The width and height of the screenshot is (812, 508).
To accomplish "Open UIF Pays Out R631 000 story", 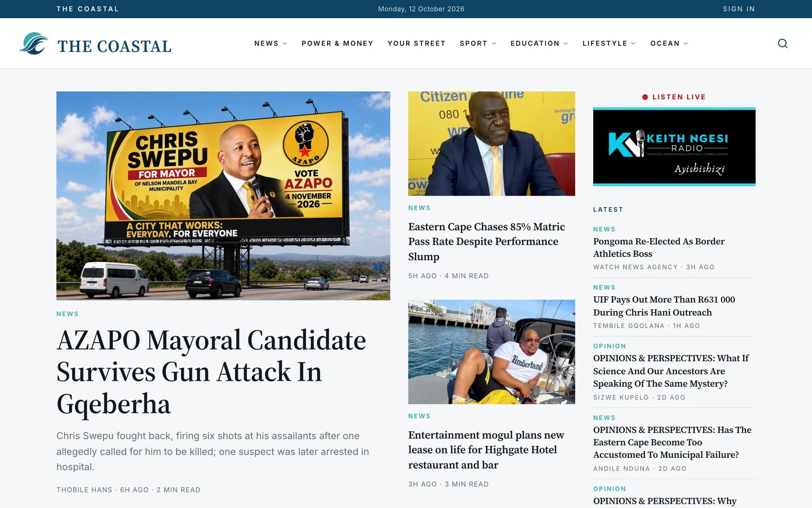I will 664,306.
